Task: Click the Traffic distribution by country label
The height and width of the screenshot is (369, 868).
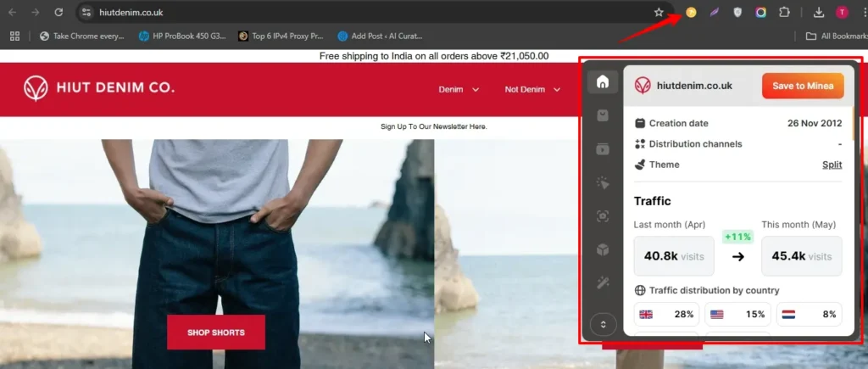Action: point(714,290)
